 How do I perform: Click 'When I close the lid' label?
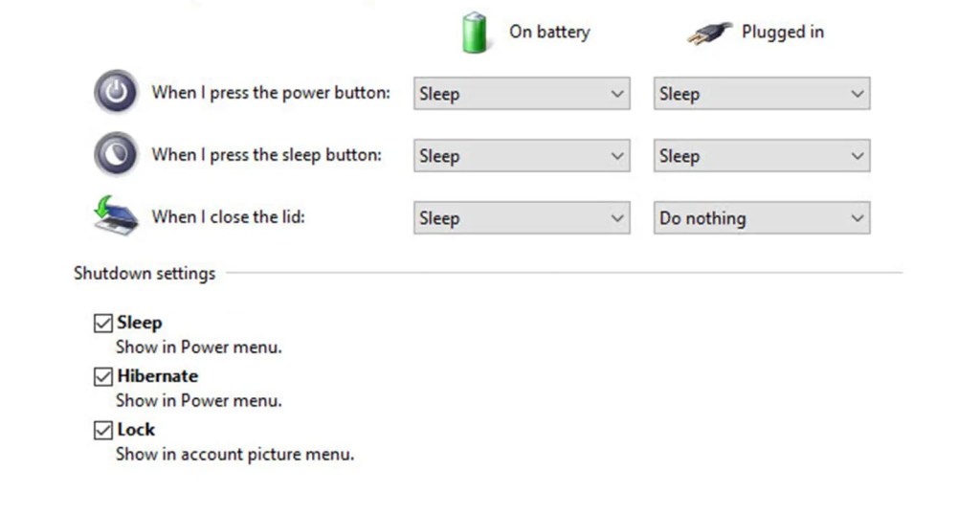[x=228, y=217]
